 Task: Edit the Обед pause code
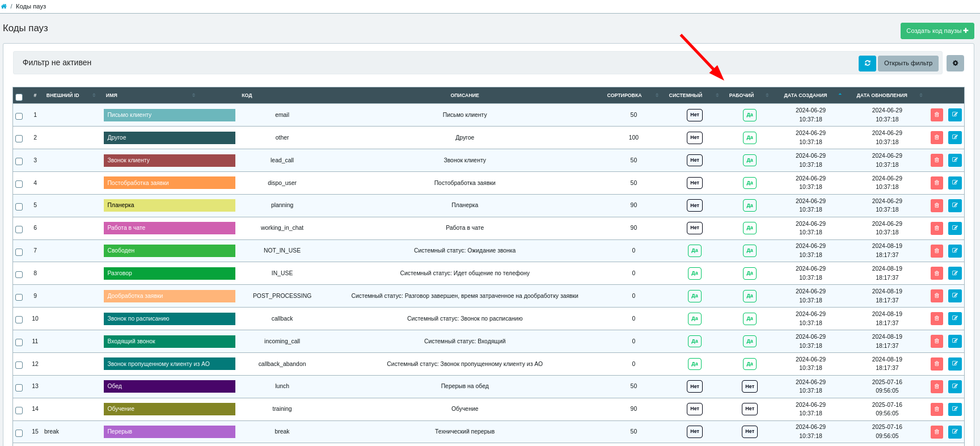click(955, 386)
